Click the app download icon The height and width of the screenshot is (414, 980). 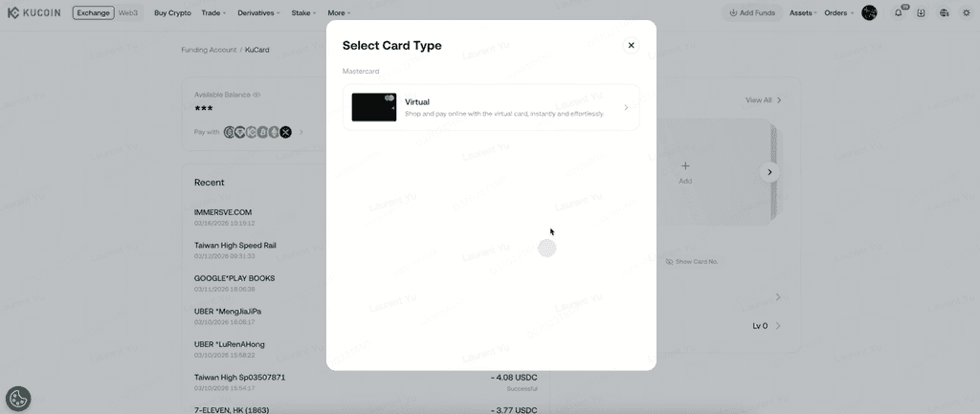point(922,12)
